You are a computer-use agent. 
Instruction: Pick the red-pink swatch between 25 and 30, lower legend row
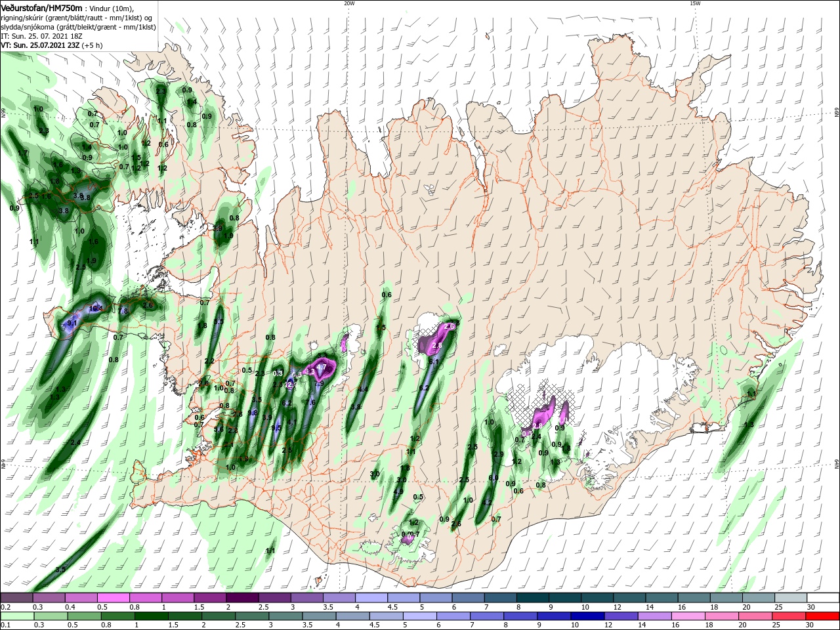[x=789, y=616]
